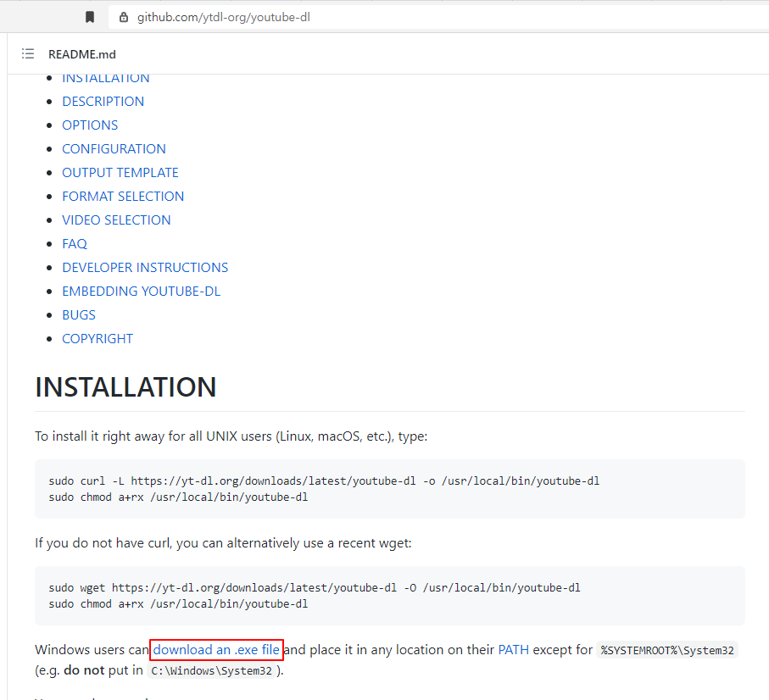This screenshot has width=769, height=700.
Task: Click the github.com/ytdl-org/youtube-dl address field
Action: click(x=437, y=18)
